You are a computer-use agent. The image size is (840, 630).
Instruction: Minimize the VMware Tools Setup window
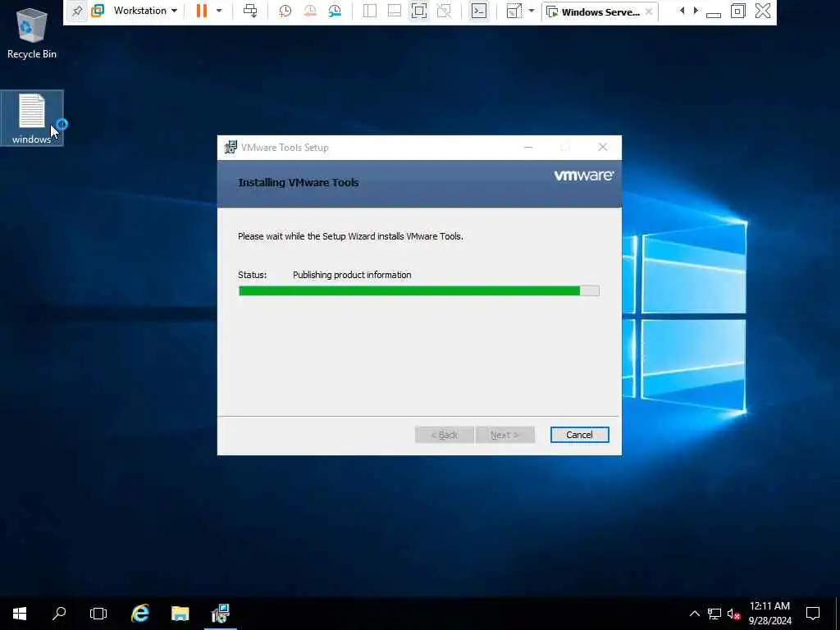coord(528,148)
